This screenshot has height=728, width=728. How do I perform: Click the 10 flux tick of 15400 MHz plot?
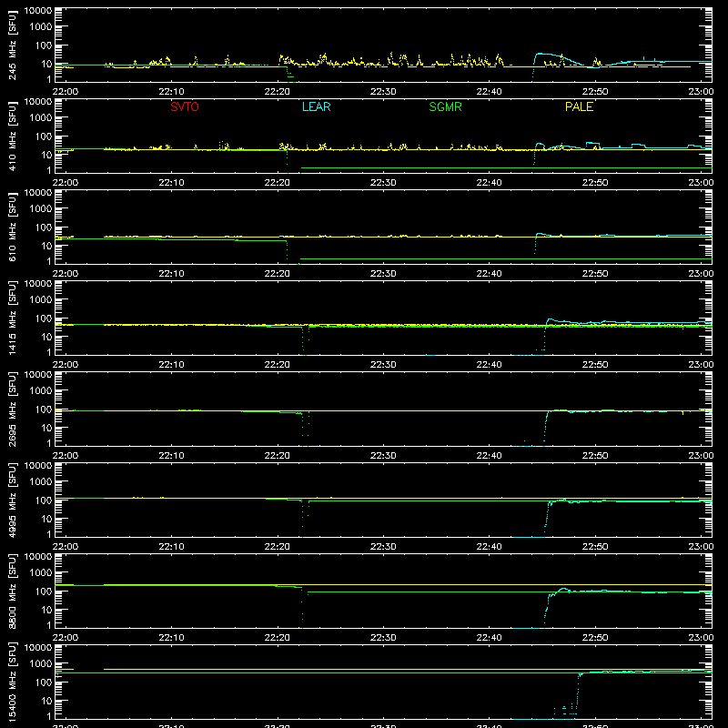tap(46, 701)
